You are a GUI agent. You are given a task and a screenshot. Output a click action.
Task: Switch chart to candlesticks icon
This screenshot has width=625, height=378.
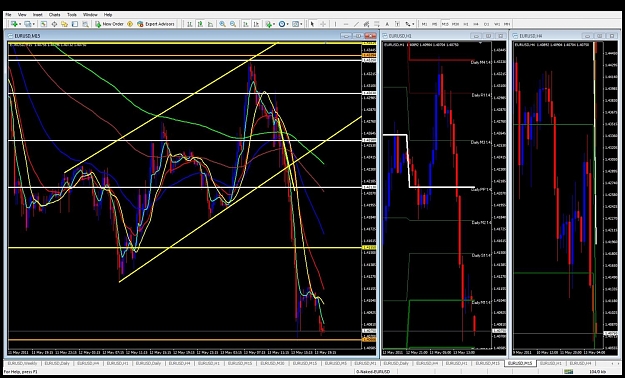pos(200,24)
